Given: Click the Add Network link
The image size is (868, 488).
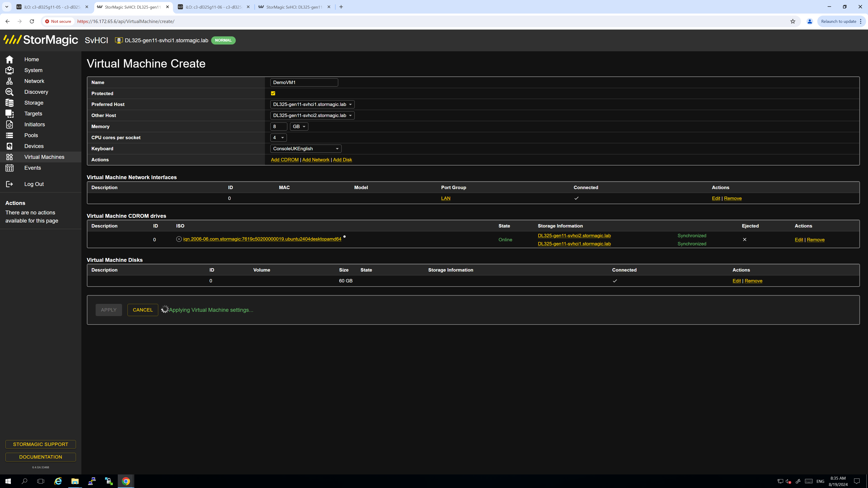Looking at the screenshot, I should click(316, 160).
